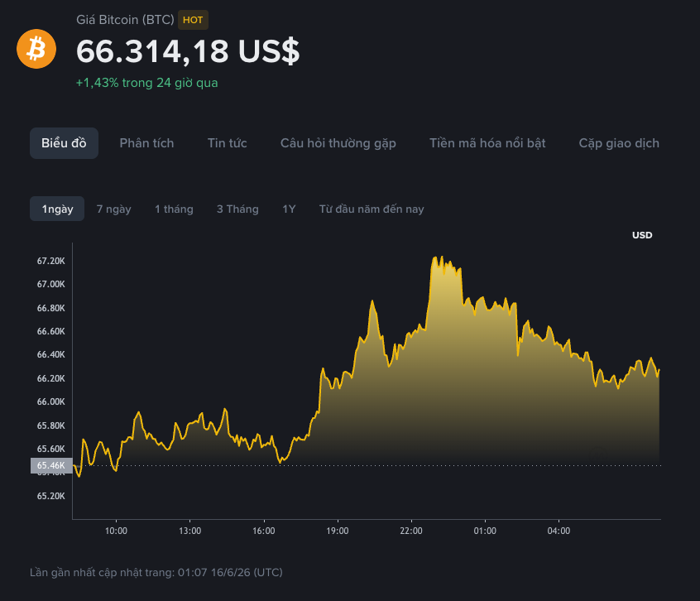Click the 19:00 tick on time axis
Image resolution: width=700 pixels, height=601 pixels.
point(338,531)
